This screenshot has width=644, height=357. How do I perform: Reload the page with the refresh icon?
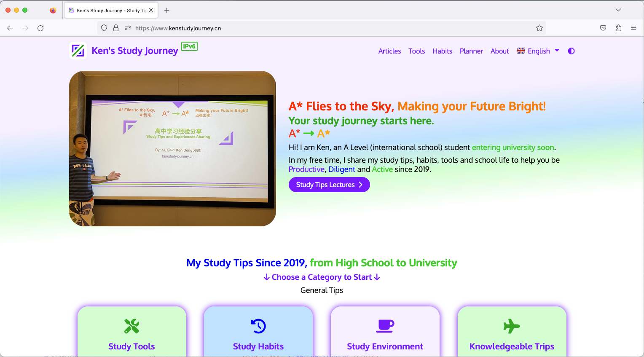40,28
